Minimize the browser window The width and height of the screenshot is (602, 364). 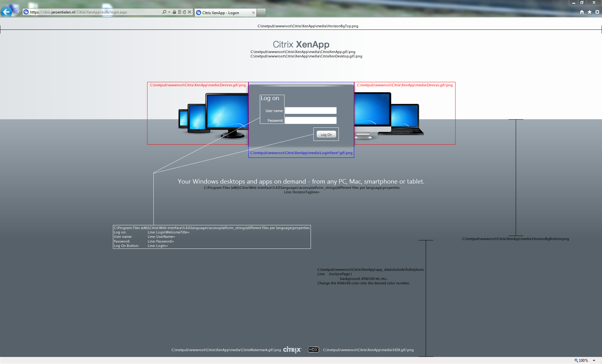(x=573, y=3)
